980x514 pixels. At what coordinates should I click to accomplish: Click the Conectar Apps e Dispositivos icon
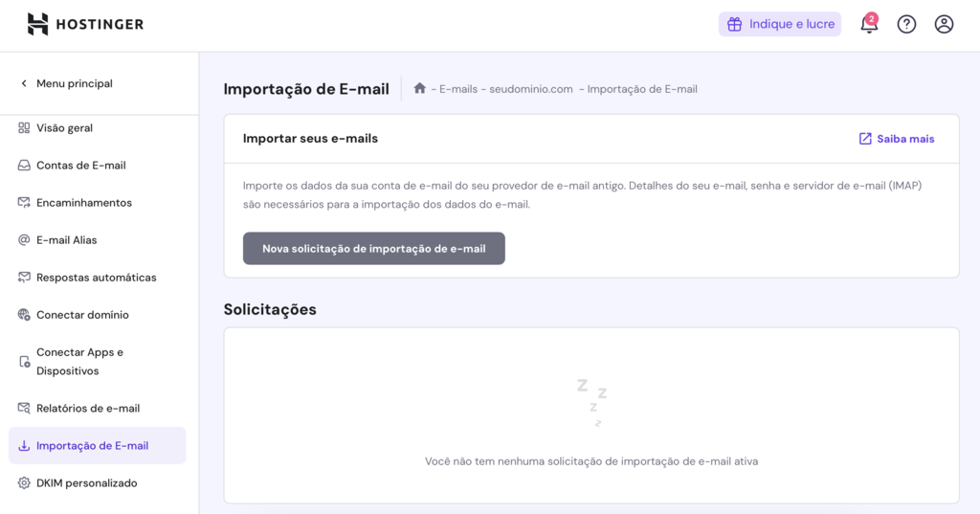(24, 362)
